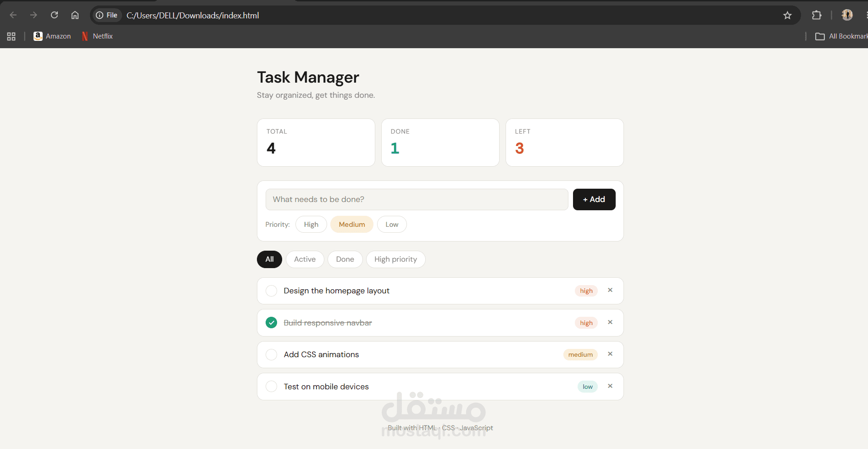Bookmark this page with the star icon
Viewport: 868px width, 449px height.
(787, 15)
